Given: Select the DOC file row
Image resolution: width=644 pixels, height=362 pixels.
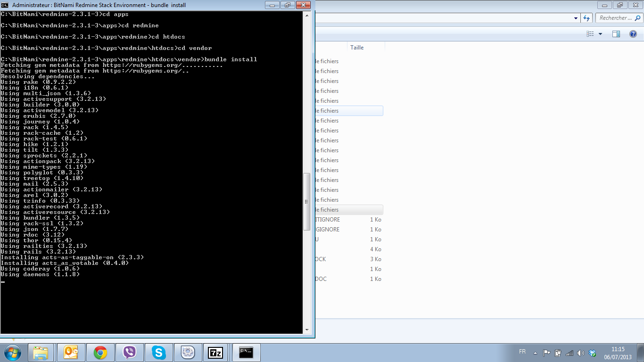Looking at the screenshot, I should (348, 279).
